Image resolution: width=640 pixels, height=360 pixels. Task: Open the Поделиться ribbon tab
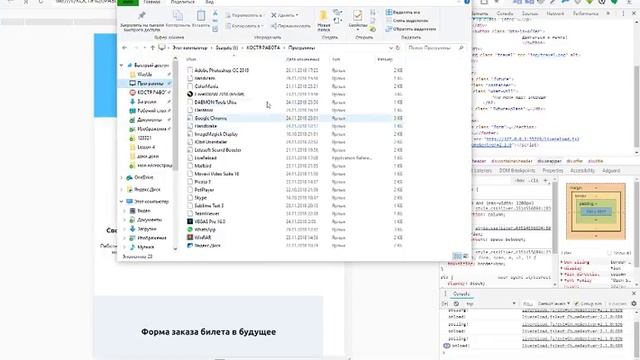[182, 2]
